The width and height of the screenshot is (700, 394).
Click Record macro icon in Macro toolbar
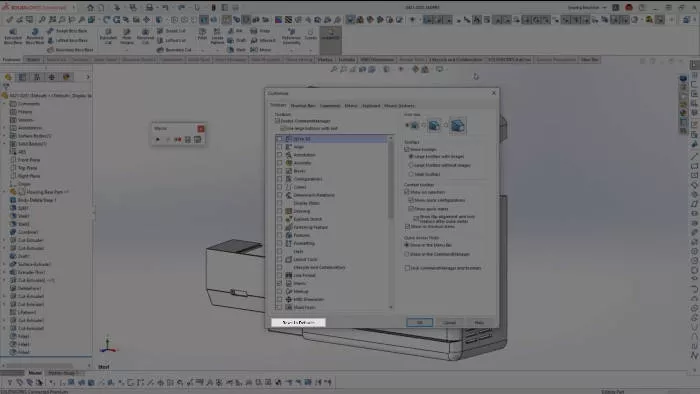pos(178,140)
